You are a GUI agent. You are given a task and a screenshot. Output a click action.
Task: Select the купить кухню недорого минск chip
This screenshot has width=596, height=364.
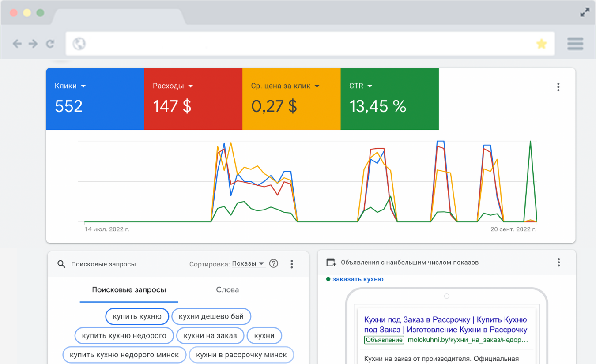point(124,355)
